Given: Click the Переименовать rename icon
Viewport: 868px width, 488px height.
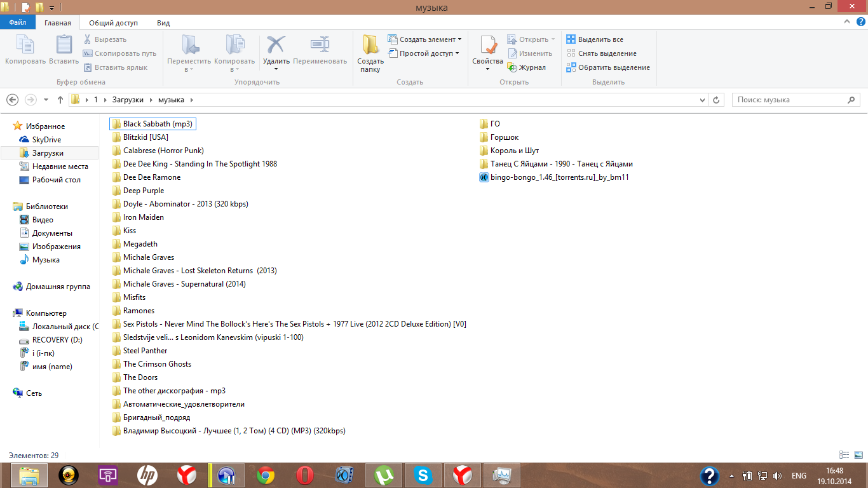Looking at the screenshot, I should 320,45.
